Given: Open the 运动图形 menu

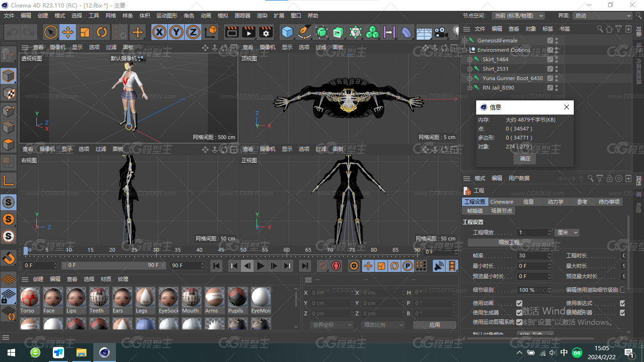Looking at the screenshot, I should pos(167,16).
